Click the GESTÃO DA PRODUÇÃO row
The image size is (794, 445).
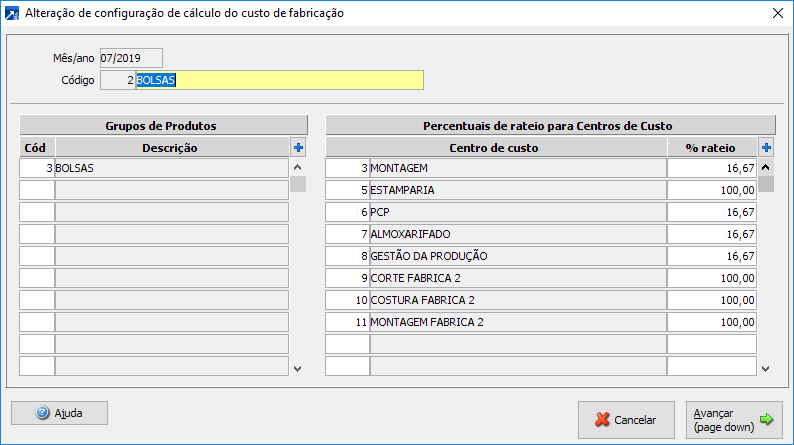tap(518, 256)
